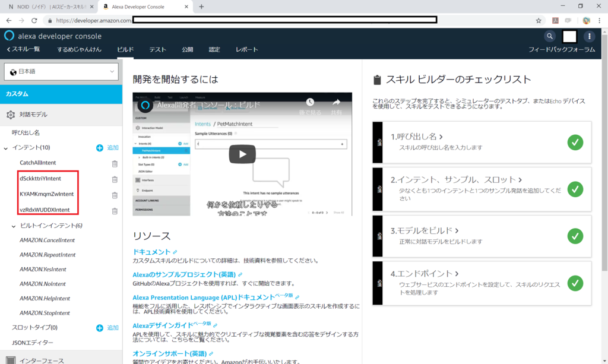Select AMAZON.StopIntent built-in intent
Screen dimensions: 608x364
pyautogui.click(x=45, y=313)
